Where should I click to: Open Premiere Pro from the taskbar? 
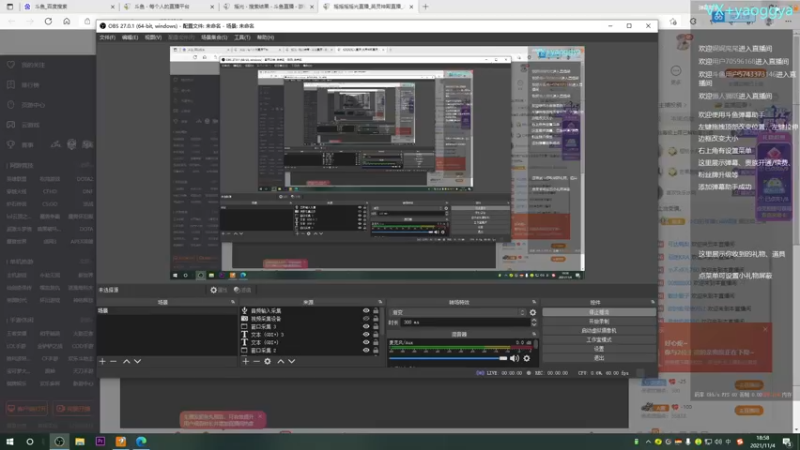[x=100, y=441]
